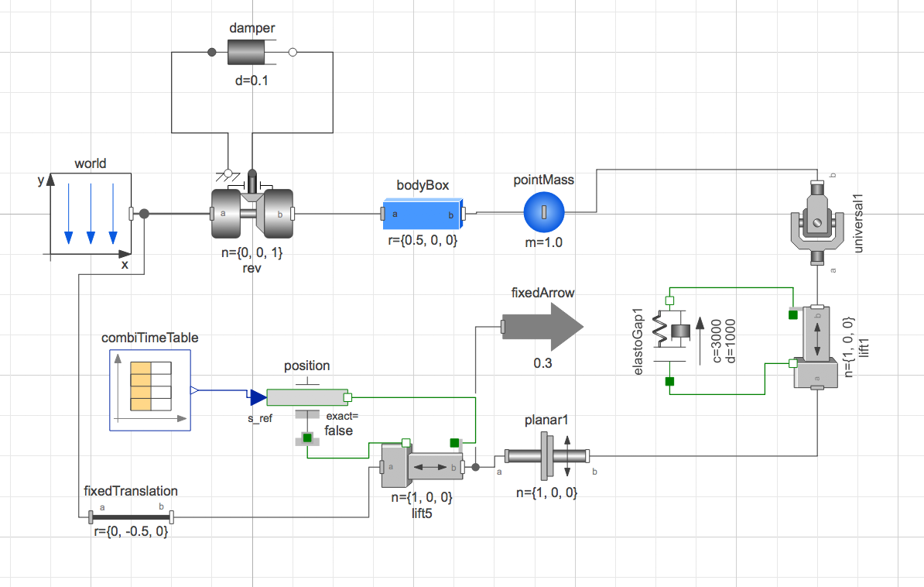The width and height of the screenshot is (924, 587).
Task: Click the world coordinate system block
Action: (91, 215)
